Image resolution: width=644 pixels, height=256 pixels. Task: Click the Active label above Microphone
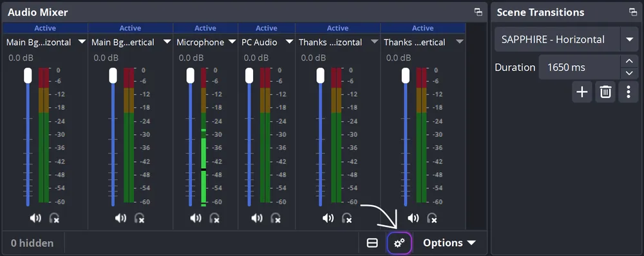[x=205, y=28]
